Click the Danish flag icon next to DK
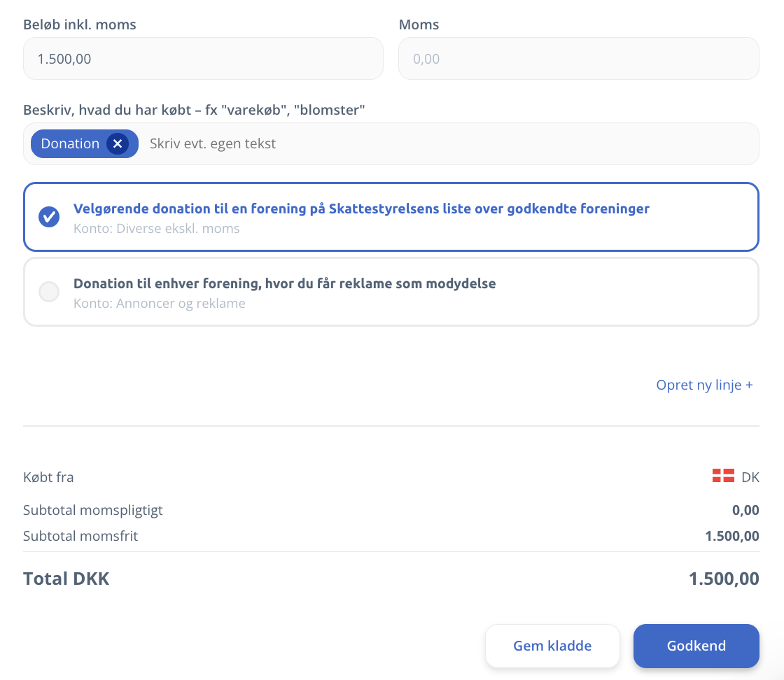 pyautogui.click(x=722, y=476)
